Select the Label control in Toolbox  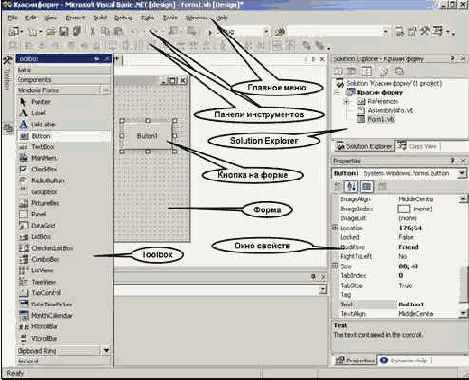point(64,113)
